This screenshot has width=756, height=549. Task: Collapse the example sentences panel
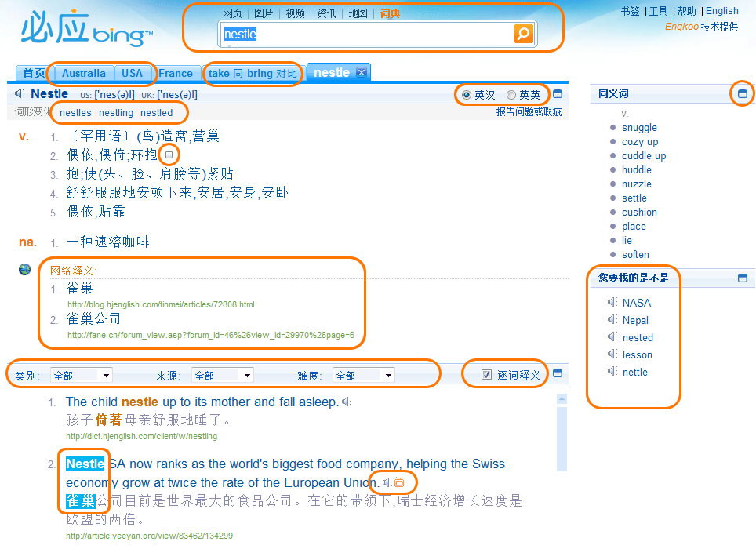[558, 373]
